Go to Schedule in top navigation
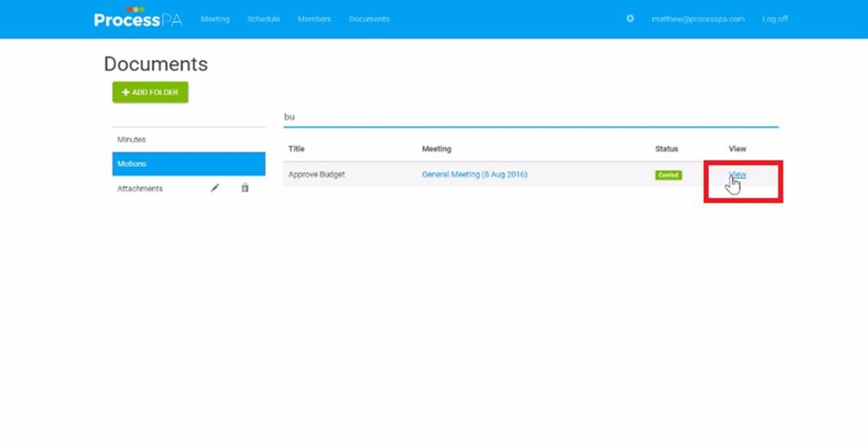The image size is (868, 447). (263, 20)
